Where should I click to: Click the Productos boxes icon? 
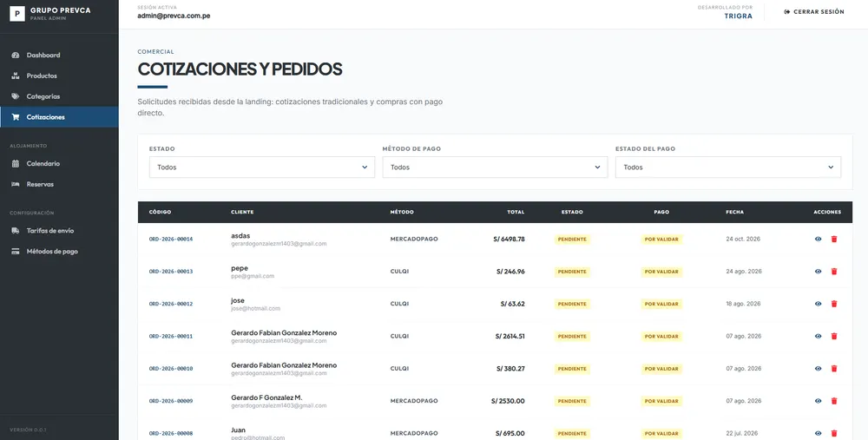pos(16,76)
